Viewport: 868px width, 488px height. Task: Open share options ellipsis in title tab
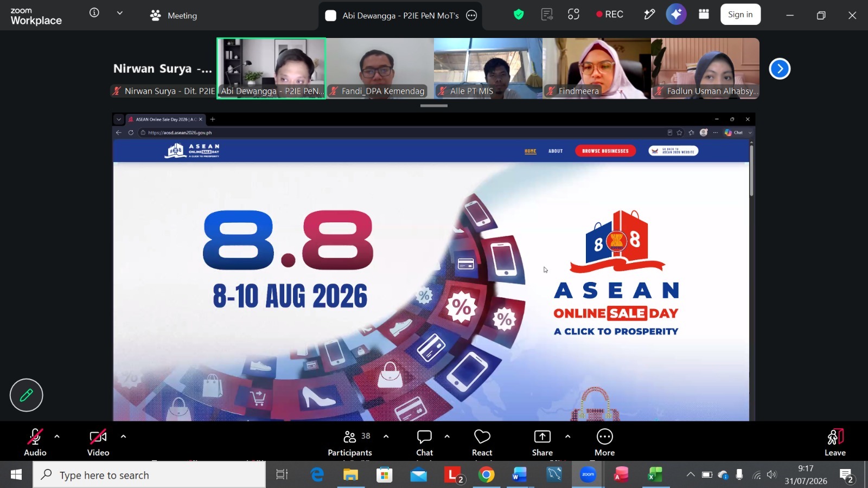pyautogui.click(x=472, y=16)
